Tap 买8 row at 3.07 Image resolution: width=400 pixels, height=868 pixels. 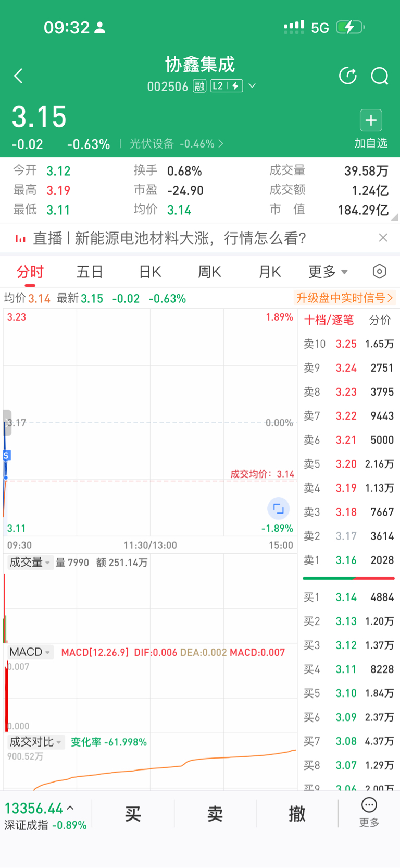[x=348, y=765]
